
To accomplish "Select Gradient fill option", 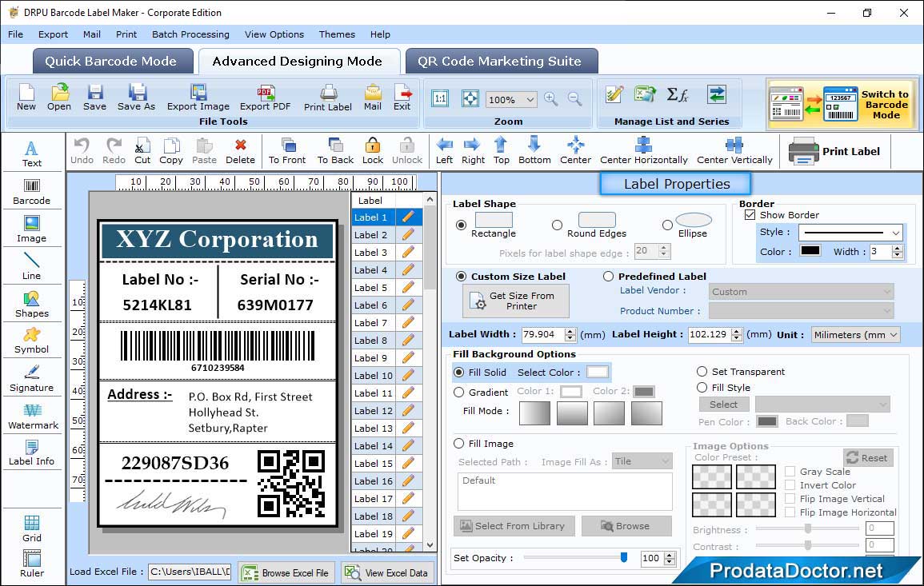I will point(458,393).
